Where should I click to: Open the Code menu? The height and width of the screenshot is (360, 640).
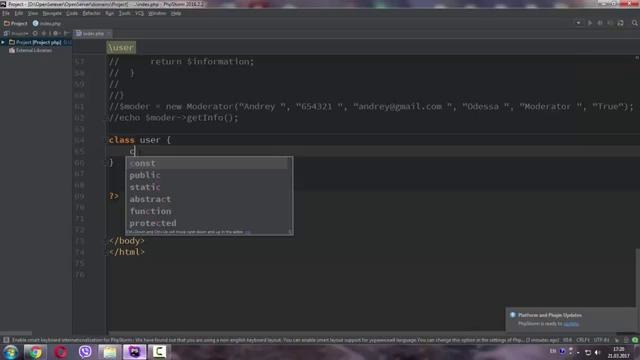(72, 13)
